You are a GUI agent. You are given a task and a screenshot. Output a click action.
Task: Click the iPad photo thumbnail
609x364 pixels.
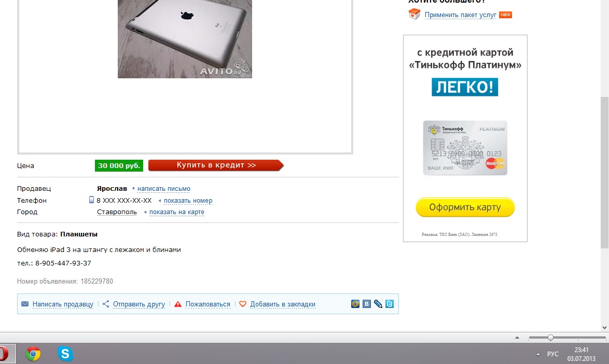(185, 39)
